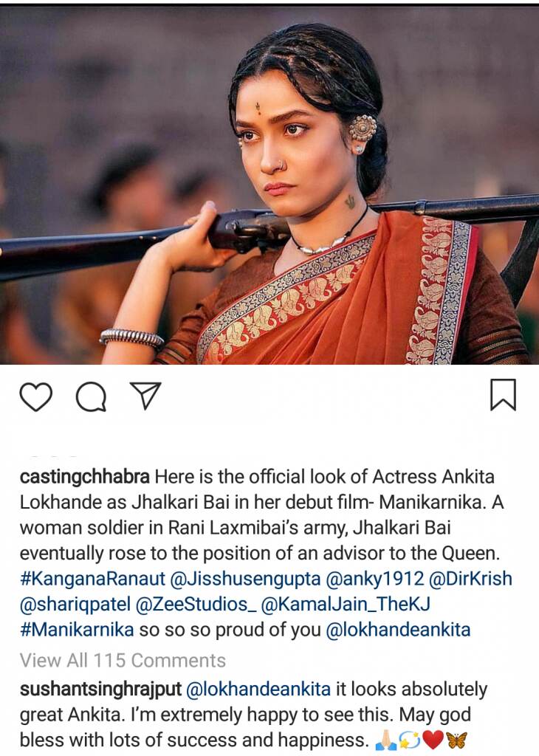Open @lokhandeankita mention in caption
This screenshot has height=756, width=539.
click(x=398, y=630)
